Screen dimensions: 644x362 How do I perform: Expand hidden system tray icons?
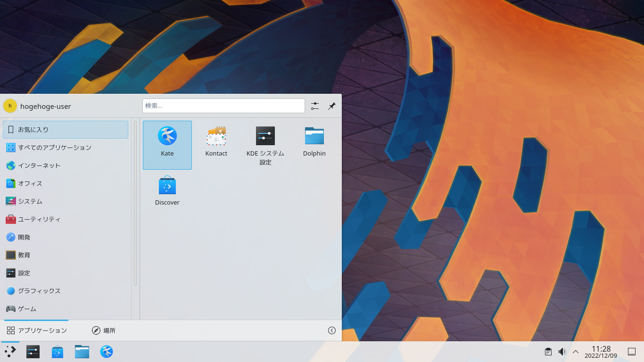click(x=576, y=352)
